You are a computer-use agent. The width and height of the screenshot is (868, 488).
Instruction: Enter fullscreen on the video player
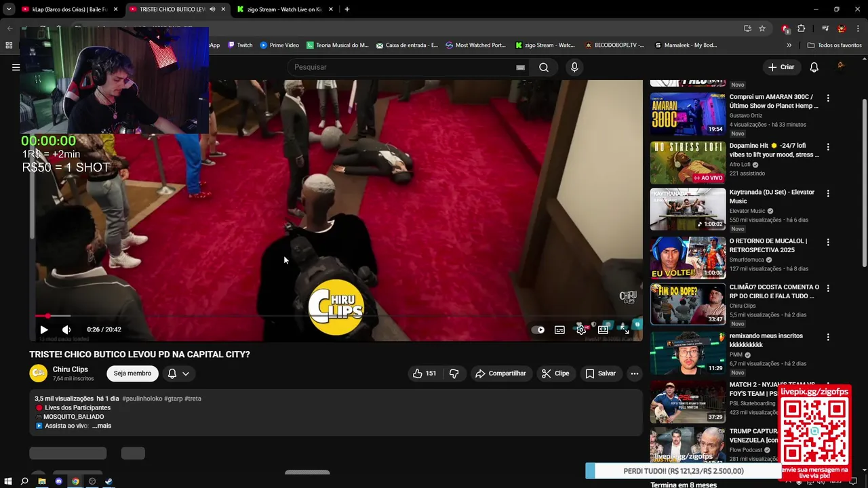(625, 329)
